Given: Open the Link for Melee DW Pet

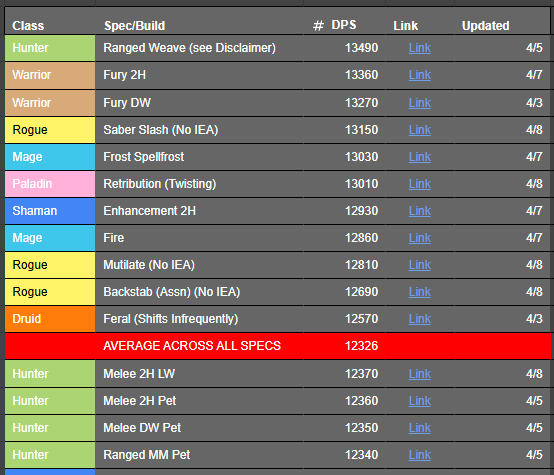Looking at the screenshot, I should click(x=419, y=428).
